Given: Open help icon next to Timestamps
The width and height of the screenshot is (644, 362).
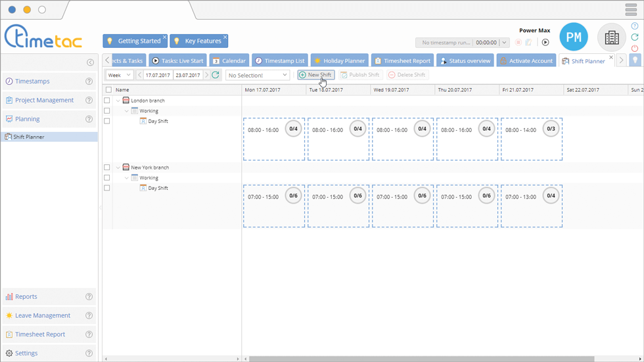Looking at the screenshot, I should click(89, 81).
